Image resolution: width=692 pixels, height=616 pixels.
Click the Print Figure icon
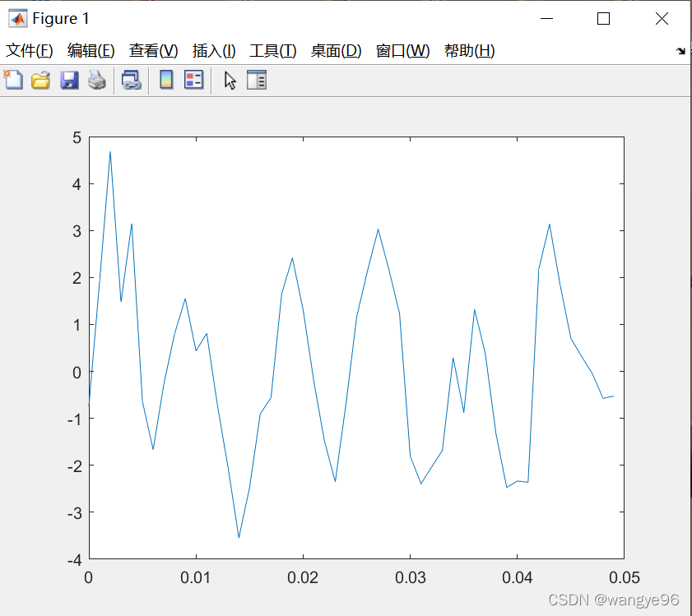(96, 81)
